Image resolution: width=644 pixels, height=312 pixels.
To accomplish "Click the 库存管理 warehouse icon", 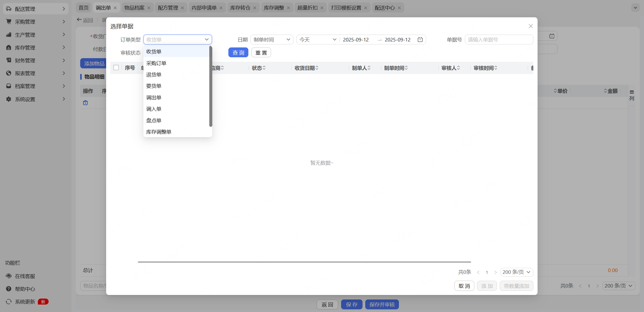I will [x=9, y=47].
